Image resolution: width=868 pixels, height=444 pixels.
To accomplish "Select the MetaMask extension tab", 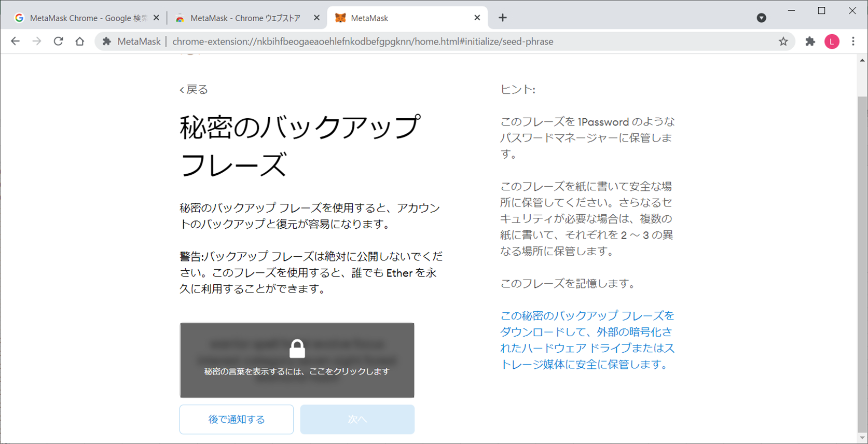I will click(407, 18).
